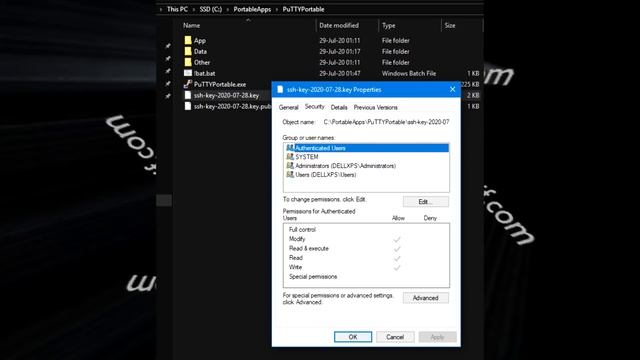
Task: Select PuTTYPortable.exe file name
Action: [220, 84]
